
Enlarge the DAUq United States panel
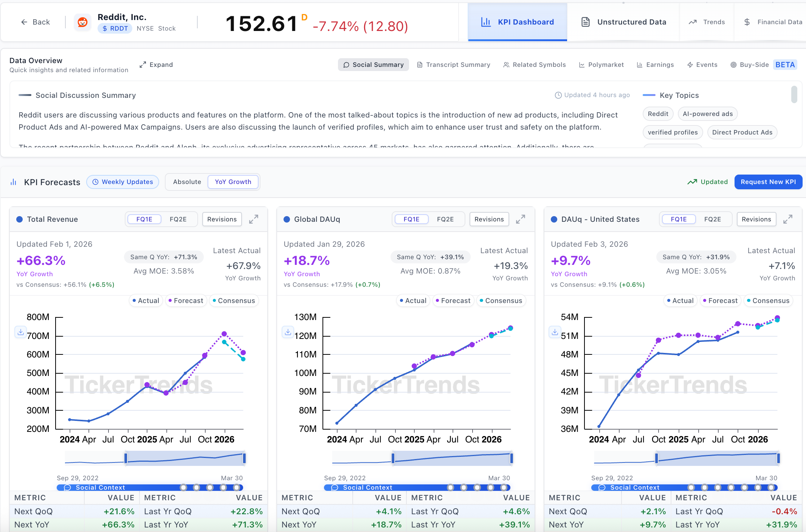point(788,219)
